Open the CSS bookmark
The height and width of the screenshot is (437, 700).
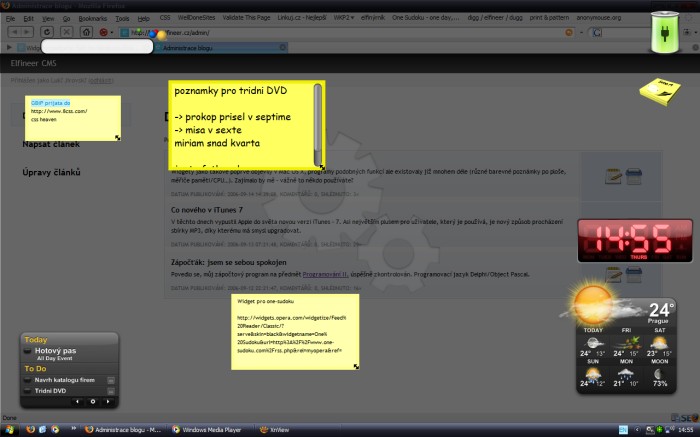(165, 18)
